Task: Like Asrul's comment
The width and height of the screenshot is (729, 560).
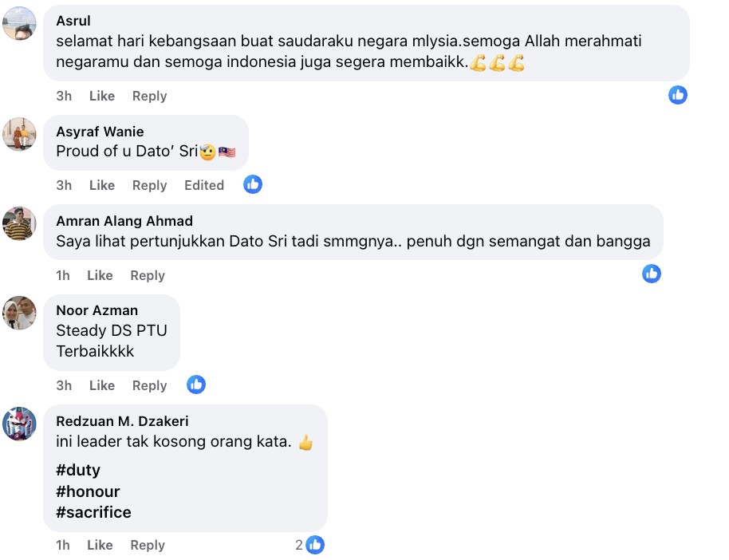Action: (102, 96)
